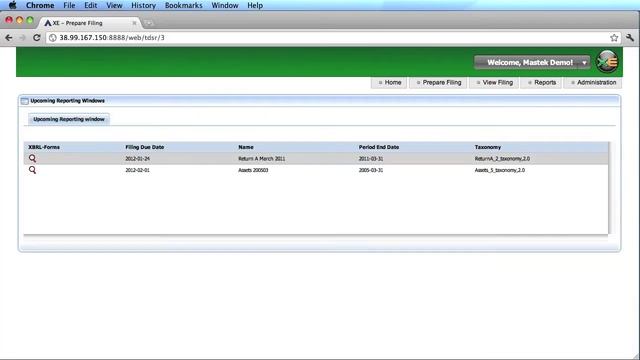Click the table vertical scrollbar
The width and height of the screenshot is (640, 360).
pyautogui.click(x=611, y=188)
